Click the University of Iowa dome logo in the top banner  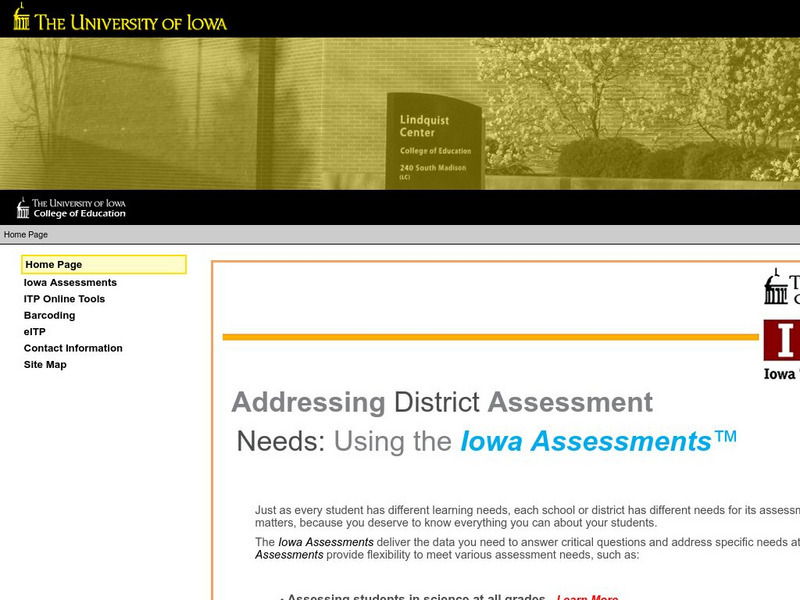(x=21, y=20)
